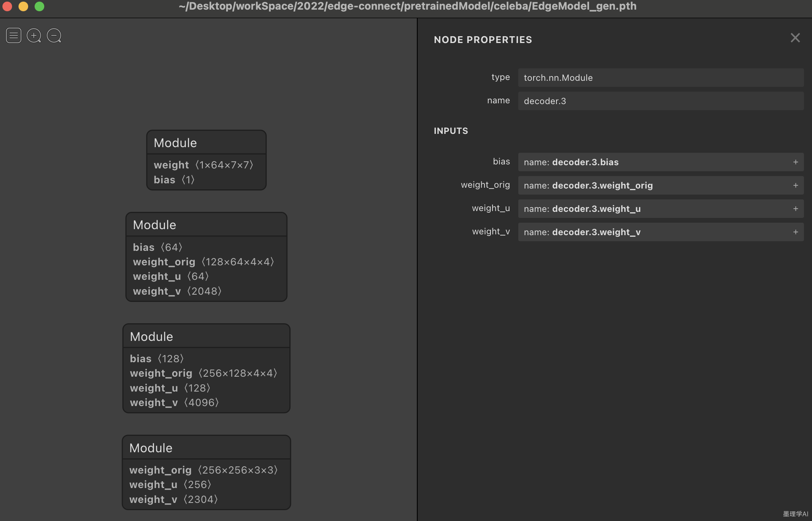This screenshot has height=521, width=812.
Task: Click the zoom in magnifier icon
Action: tap(34, 36)
